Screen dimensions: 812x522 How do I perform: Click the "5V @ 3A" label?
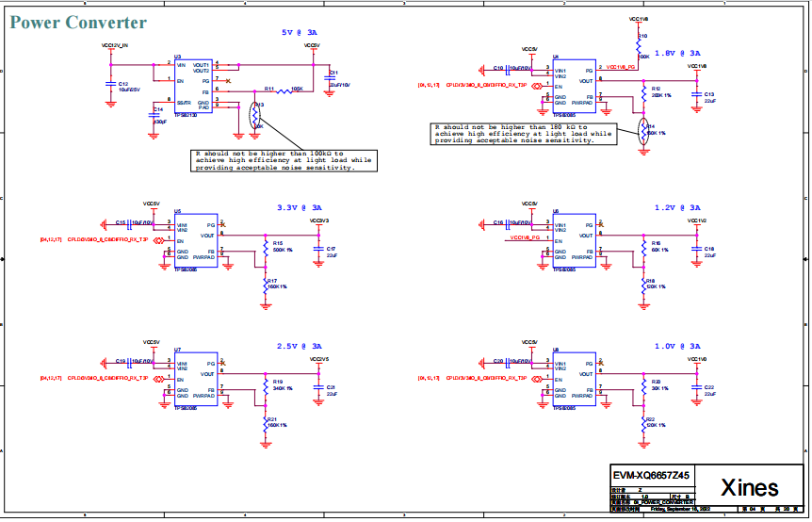tap(300, 32)
